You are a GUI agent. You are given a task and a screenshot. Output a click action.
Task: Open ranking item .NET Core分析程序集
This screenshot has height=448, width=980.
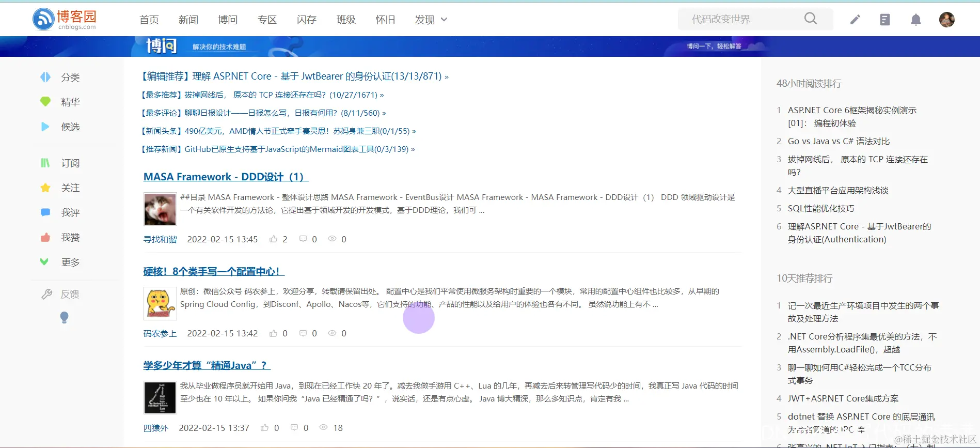[x=862, y=343]
